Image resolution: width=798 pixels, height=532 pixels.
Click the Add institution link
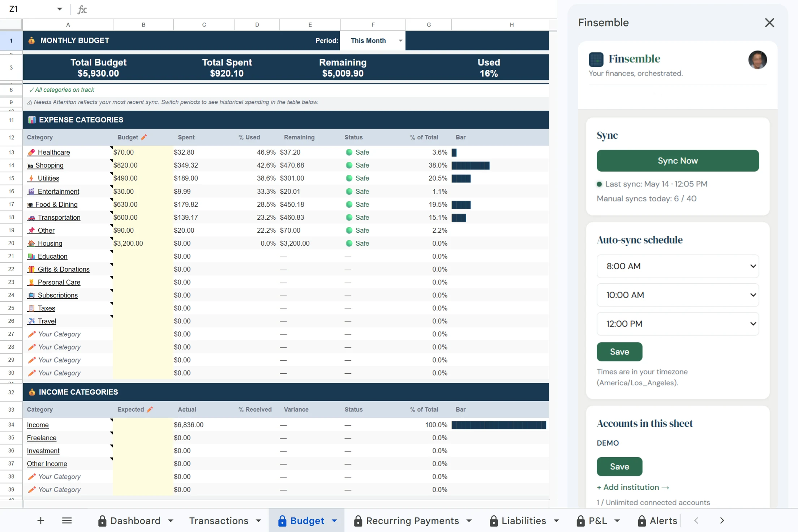pyautogui.click(x=633, y=487)
